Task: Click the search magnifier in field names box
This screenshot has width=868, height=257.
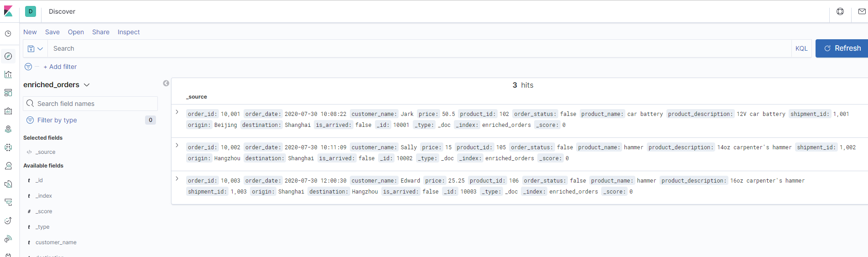Action: click(30, 104)
